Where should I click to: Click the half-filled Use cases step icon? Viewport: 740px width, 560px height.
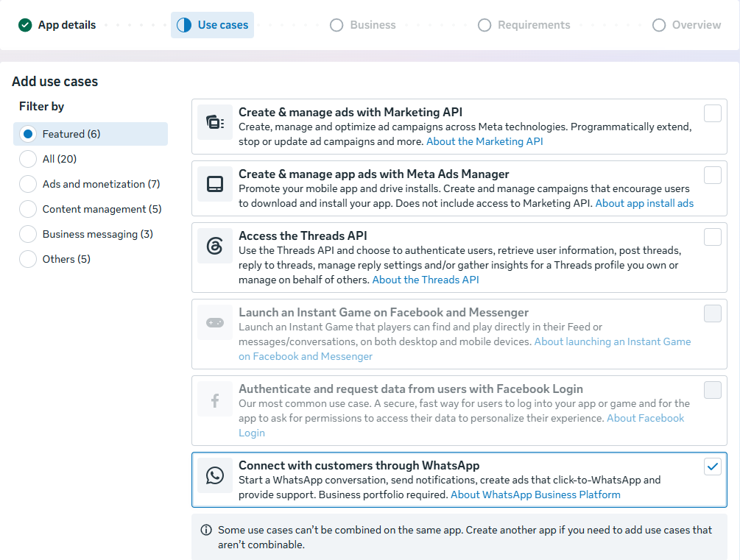[184, 25]
